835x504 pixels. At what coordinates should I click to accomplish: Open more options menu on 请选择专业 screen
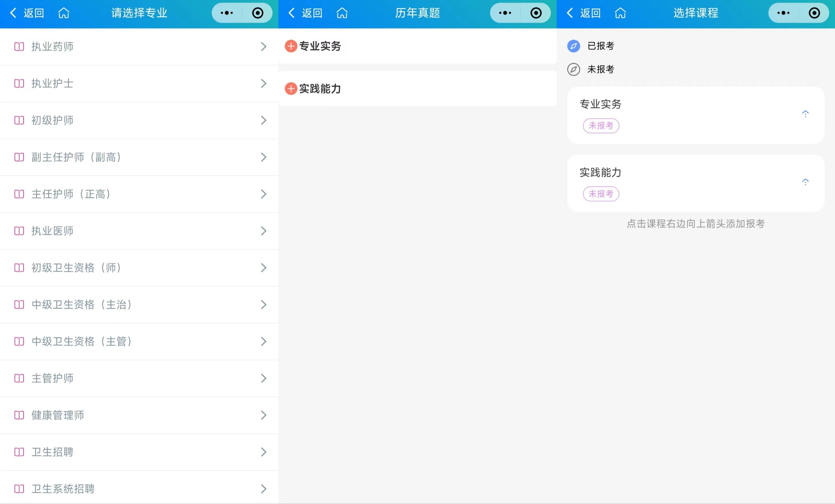pos(227,13)
